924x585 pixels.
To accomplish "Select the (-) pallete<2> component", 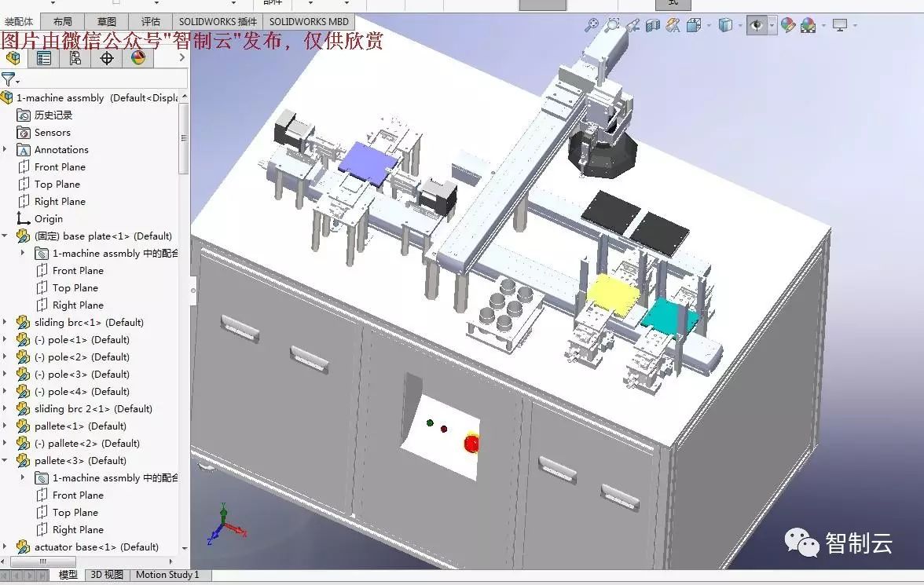I will [87, 444].
